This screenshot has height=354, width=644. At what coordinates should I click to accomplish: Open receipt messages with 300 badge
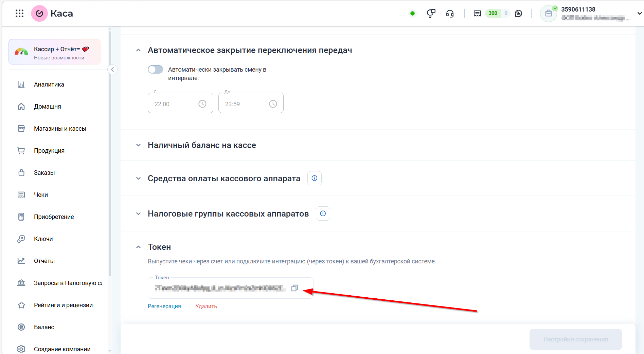click(x=477, y=13)
